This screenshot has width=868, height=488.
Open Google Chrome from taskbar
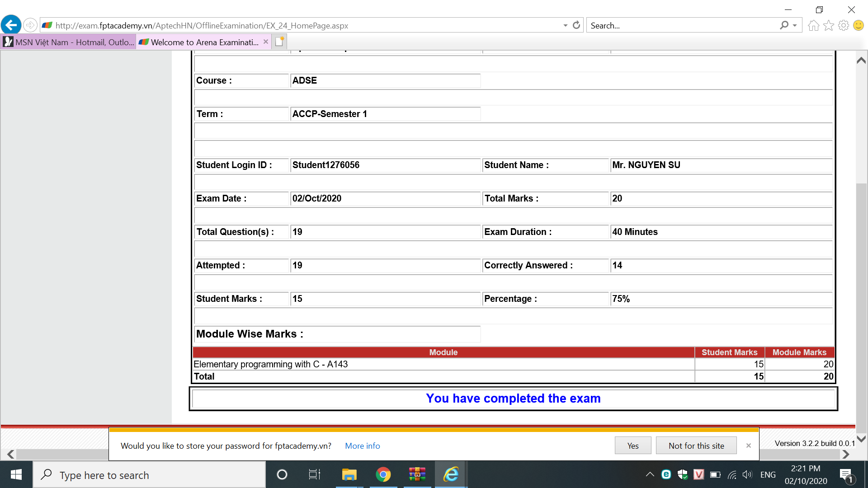pyautogui.click(x=383, y=474)
